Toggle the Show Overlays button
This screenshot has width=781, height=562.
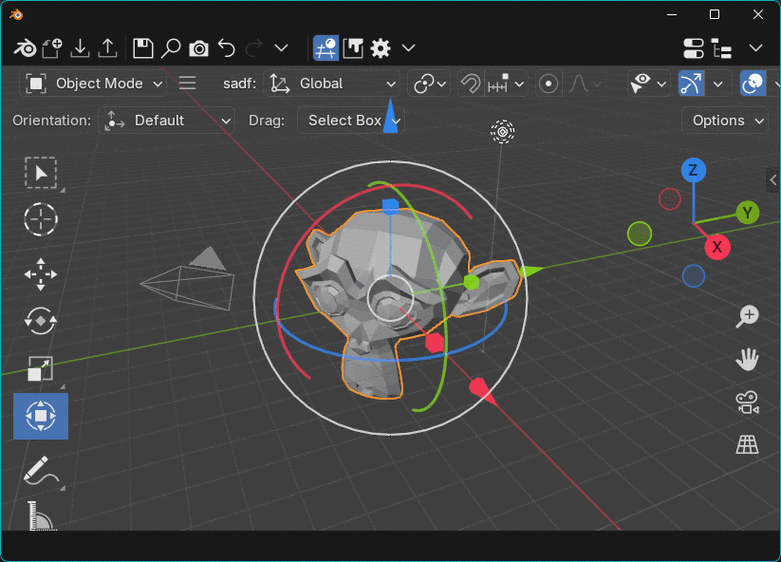(753, 84)
